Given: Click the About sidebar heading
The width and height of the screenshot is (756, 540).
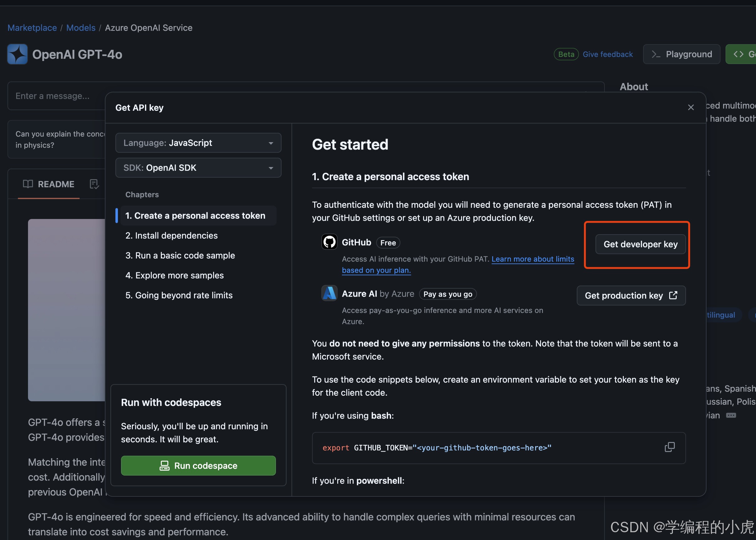Looking at the screenshot, I should pyautogui.click(x=634, y=87).
